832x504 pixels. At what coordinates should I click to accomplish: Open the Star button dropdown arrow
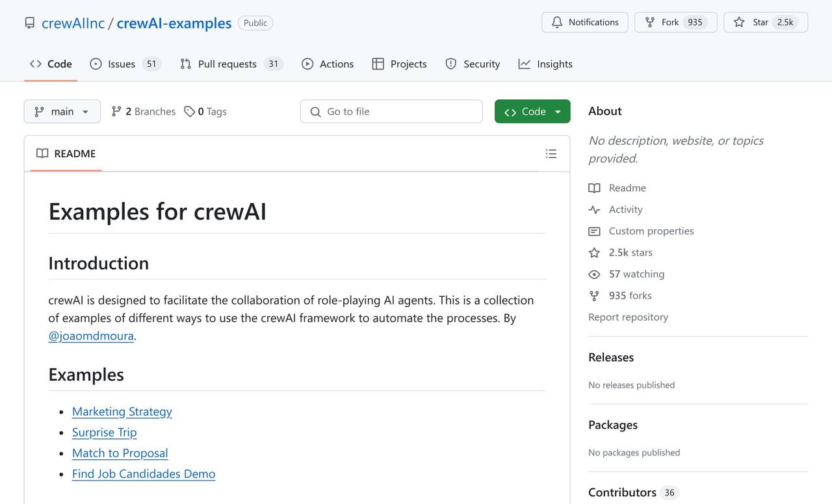pos(802,21)
